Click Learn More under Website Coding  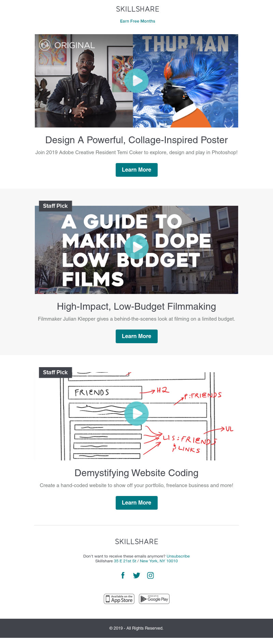point(136,503)
